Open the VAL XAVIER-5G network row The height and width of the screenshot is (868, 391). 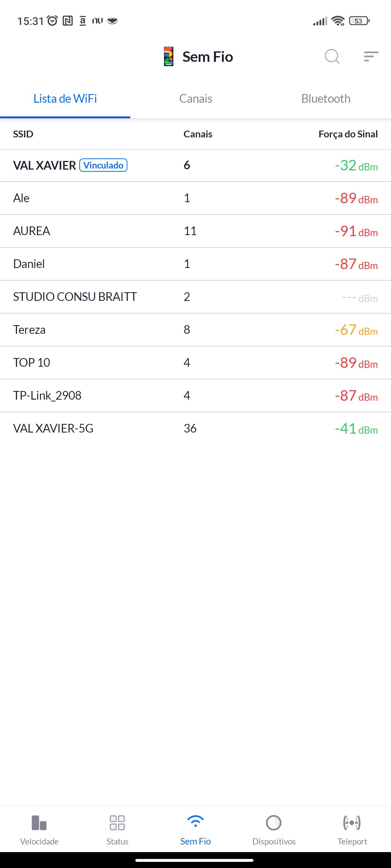[x=195, y=429]
